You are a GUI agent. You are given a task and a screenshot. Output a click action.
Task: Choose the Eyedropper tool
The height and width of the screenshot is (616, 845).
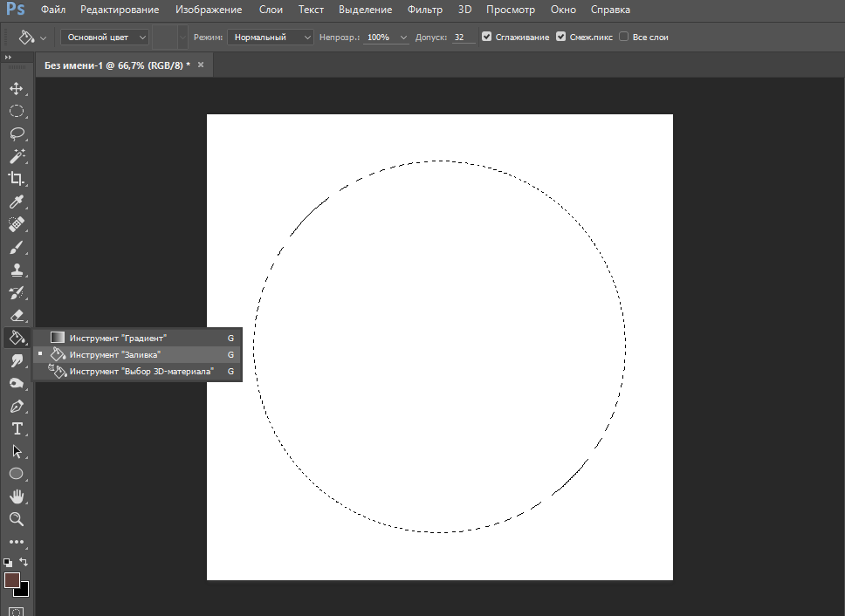coord(16,202)
